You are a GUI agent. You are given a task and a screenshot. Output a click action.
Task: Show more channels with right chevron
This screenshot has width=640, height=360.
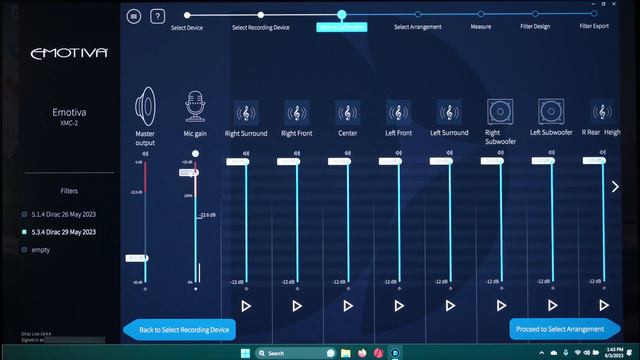(x=615, y=187)
